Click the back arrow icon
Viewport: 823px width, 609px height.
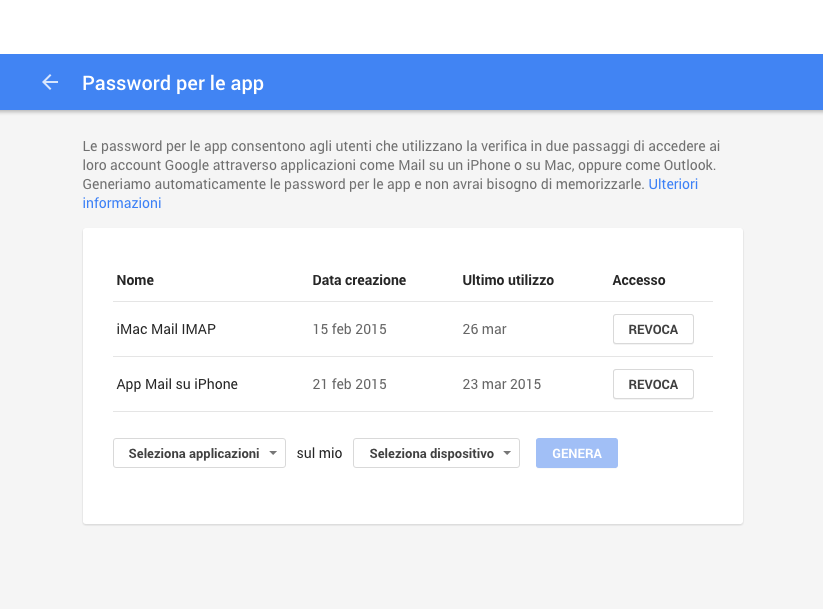coord(50,82)
